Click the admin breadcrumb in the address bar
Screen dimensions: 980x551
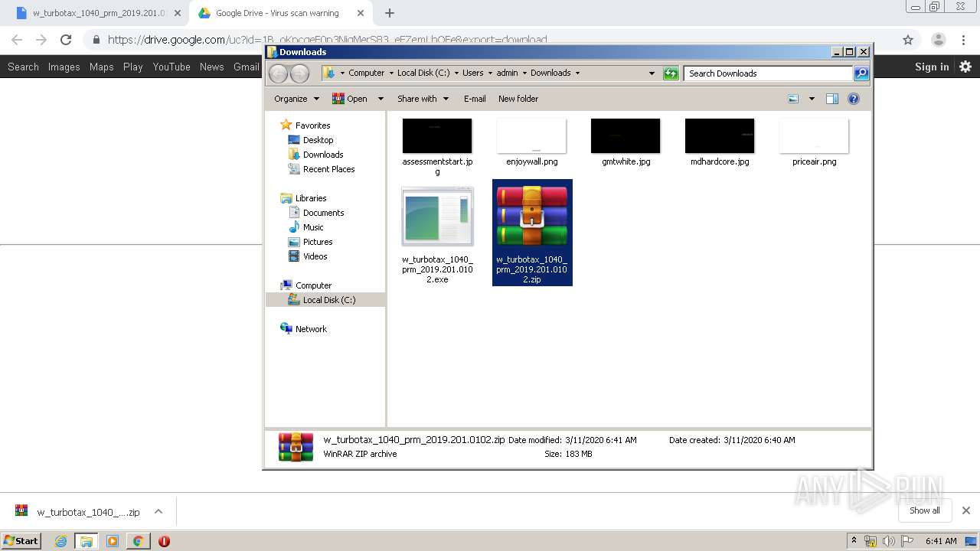[x=508, y=73]
